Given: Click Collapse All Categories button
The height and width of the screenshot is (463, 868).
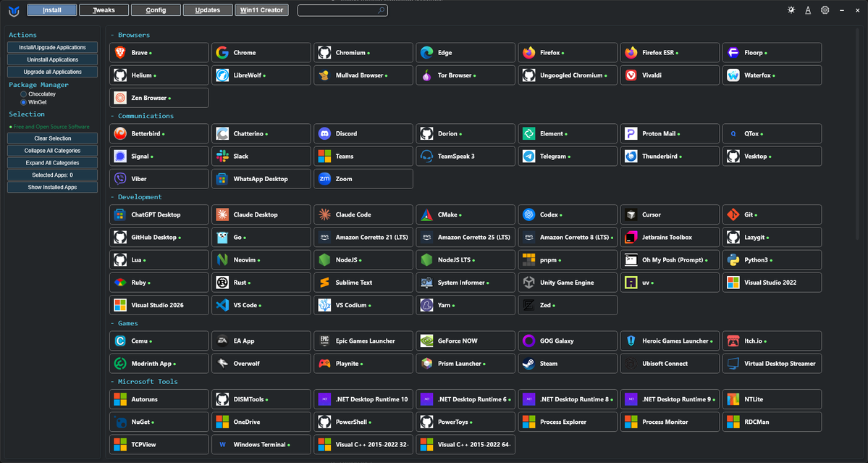Looking at the screenshot, I should pos(53,151).
